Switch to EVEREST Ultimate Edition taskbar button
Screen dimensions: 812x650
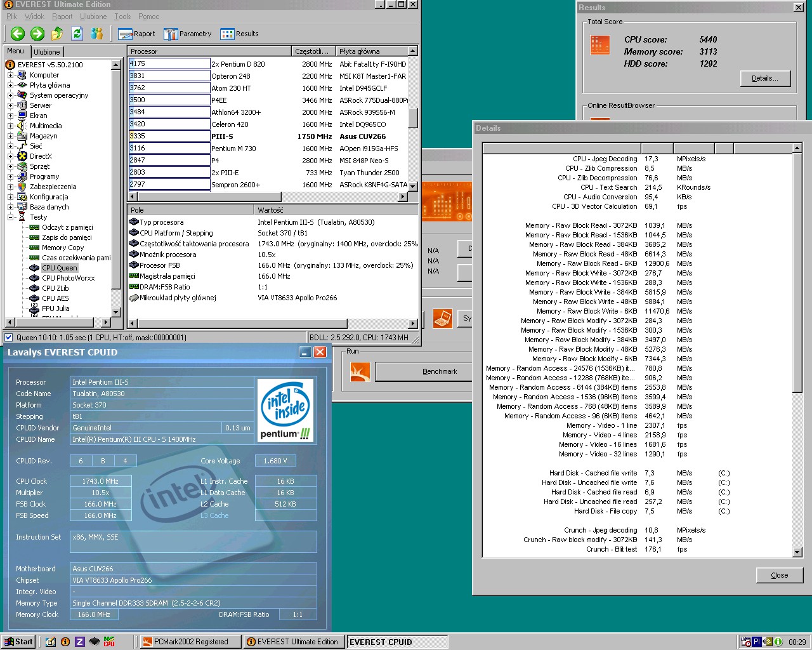pyautogui.click(x=294, y=642)
